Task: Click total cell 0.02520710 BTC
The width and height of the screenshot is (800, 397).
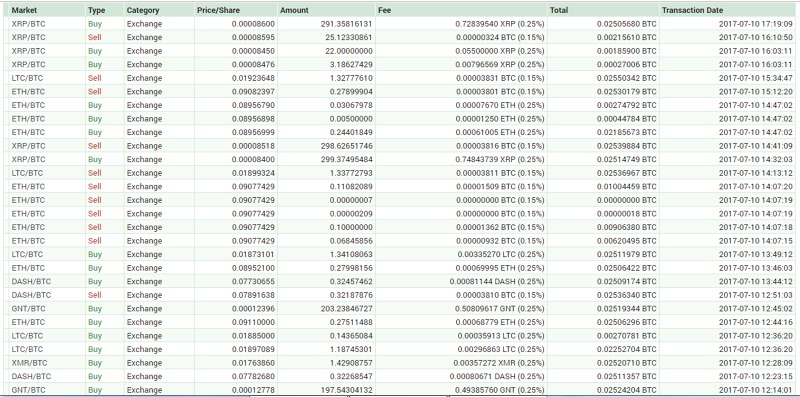Action: [604, 363]
